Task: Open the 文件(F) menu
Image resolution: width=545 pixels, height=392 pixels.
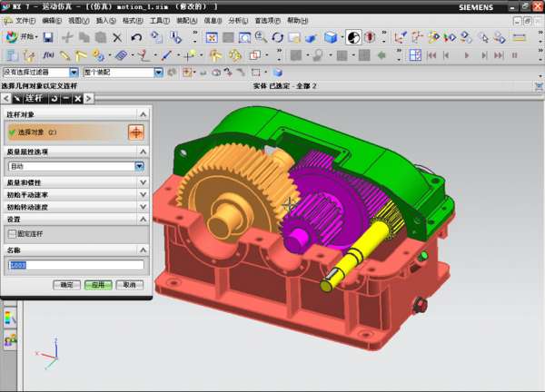Action: 21,19
